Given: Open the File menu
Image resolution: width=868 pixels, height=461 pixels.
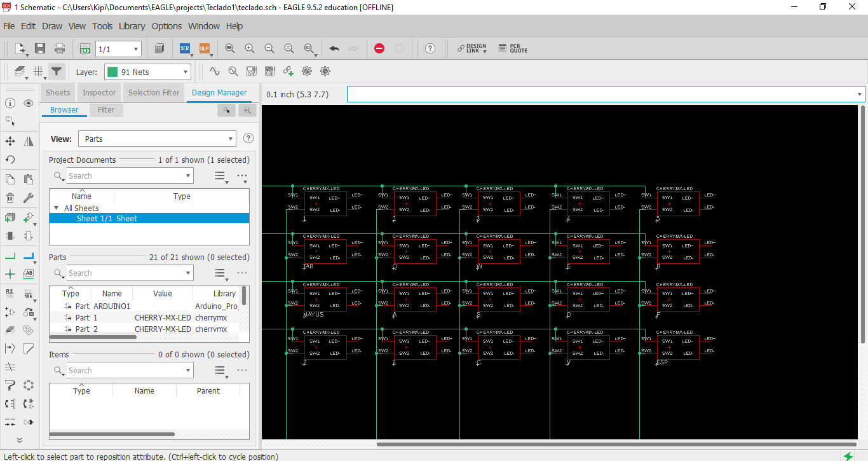Looking at the screenshot, I should tap(9, 26).
